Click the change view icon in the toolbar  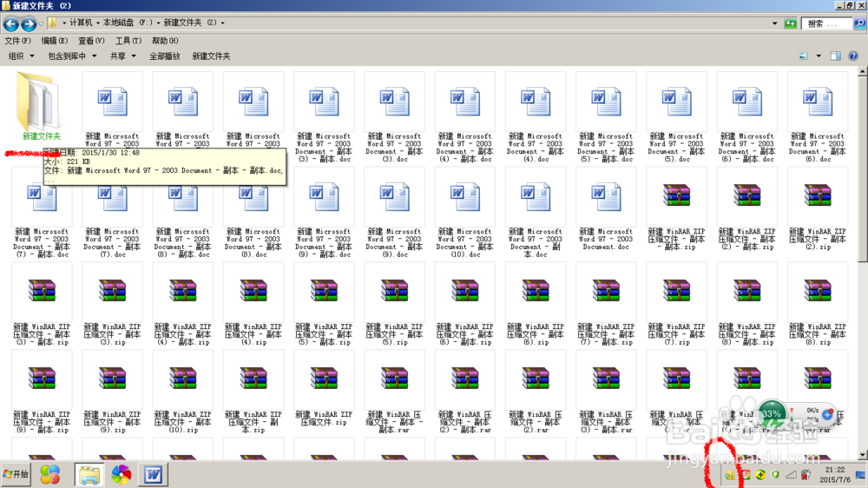pyautogui.click(x=803, y=56)
